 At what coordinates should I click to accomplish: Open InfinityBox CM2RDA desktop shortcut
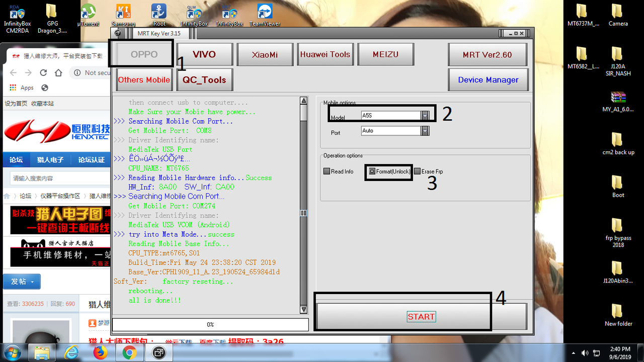(17, 15)
